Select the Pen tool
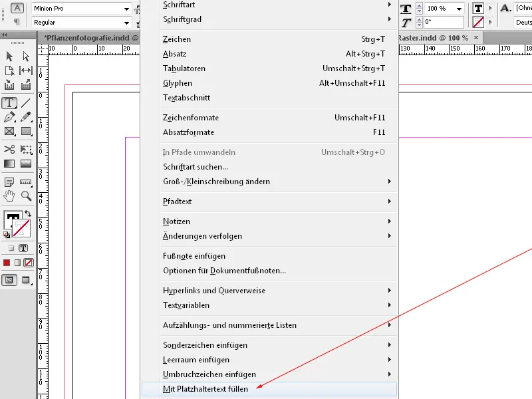532x399 pixels. click(8, 116)
